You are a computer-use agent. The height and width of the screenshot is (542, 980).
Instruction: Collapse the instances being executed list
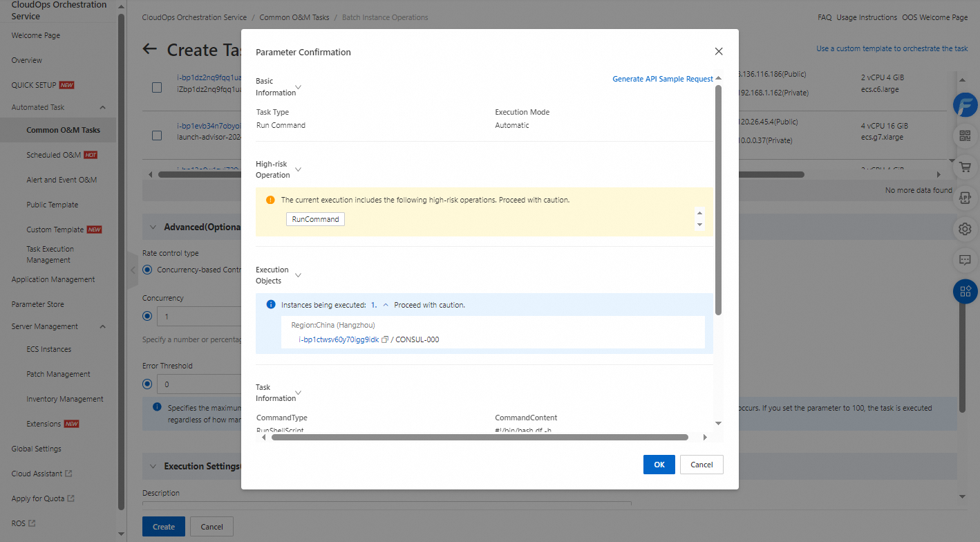click(x=386, y=305)
